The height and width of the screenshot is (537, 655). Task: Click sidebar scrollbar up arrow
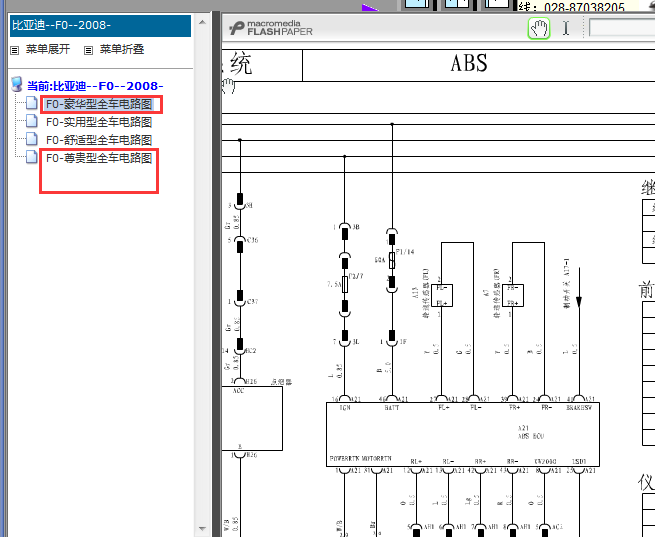point(203,22)
